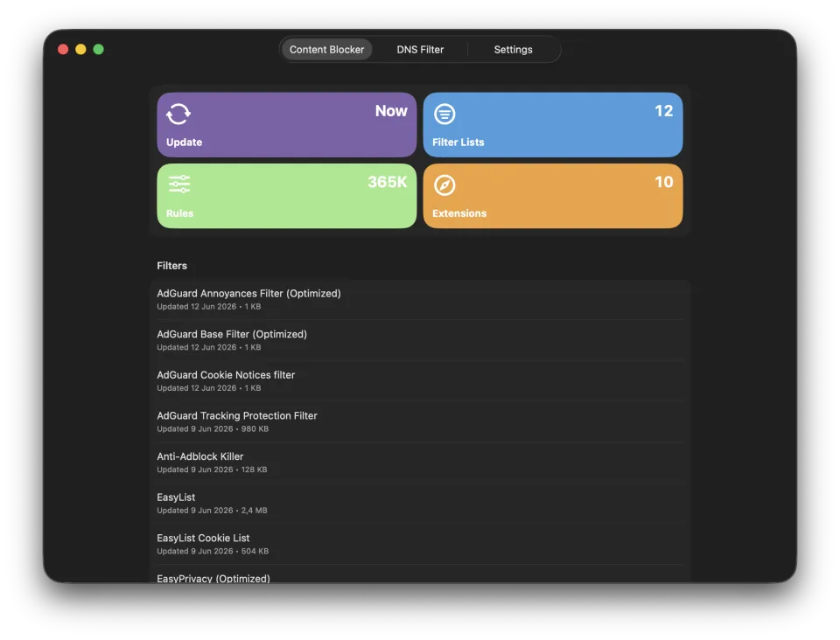Close the window with the red button
The image size is (840, 640).
click(63, 49)
